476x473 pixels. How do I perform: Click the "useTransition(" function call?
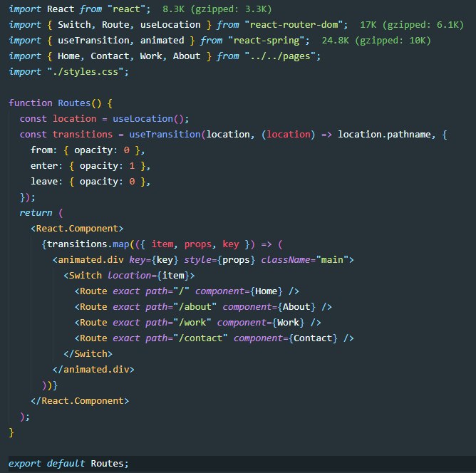point(167,135)
